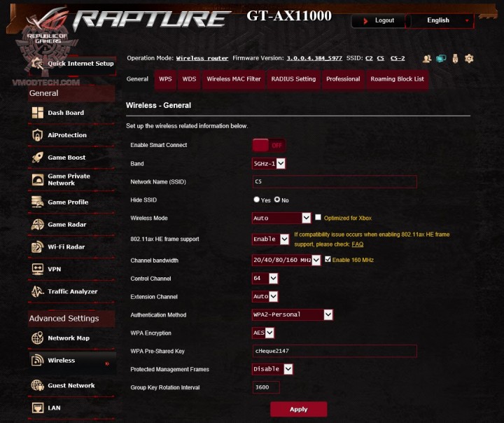Click the Apply button
Viewport: 504px width, 423px height.
(x=299, y=409)
